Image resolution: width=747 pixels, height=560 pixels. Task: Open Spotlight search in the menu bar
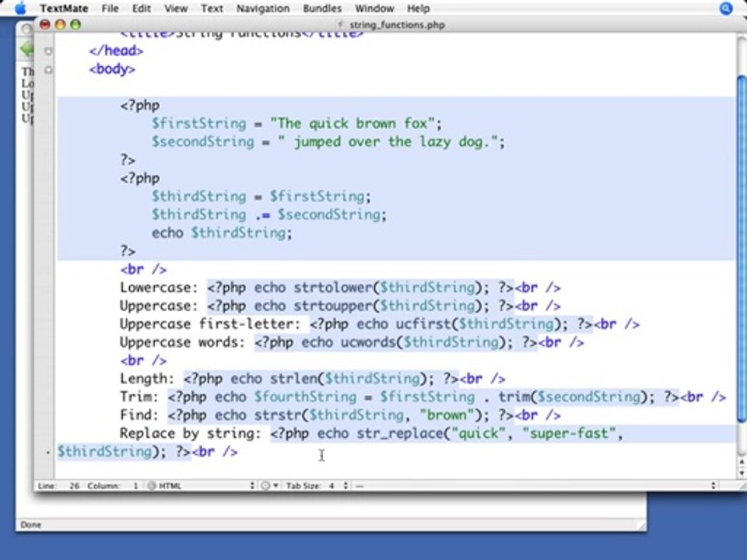point(725,8)
